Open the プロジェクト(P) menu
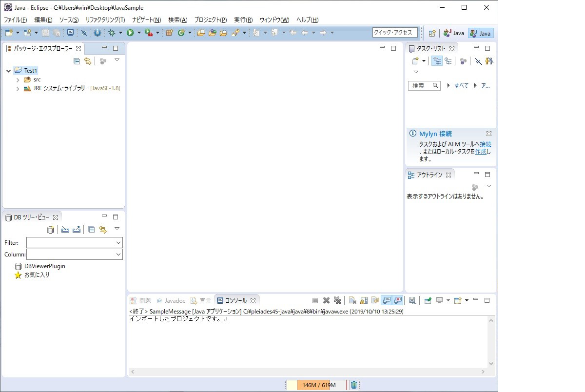The height and width of the screenshot is (392, 585). point(211,20)
